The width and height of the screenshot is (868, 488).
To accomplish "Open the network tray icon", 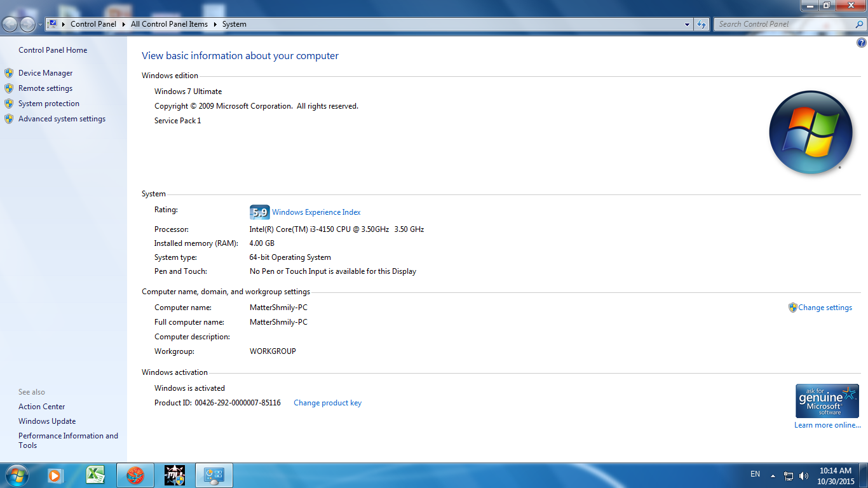I will point(789,475).
